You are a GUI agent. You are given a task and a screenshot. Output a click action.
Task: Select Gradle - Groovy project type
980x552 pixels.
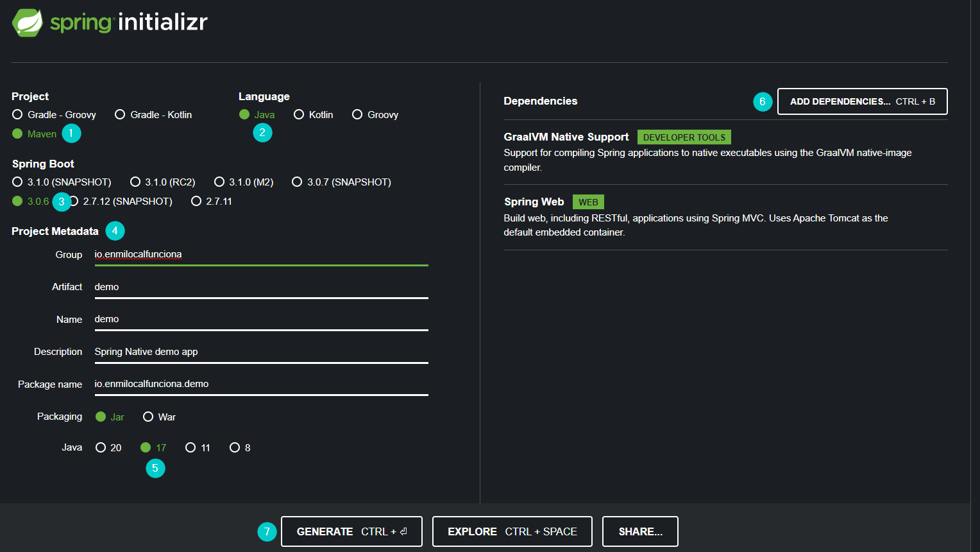coord(54,114)
